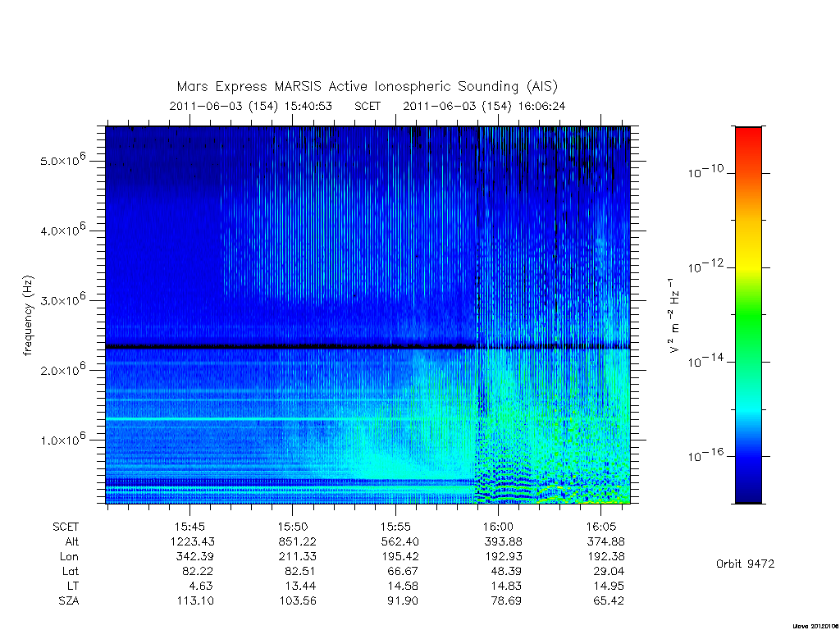The height and width of the screenshot is (630, 840).
Task: Click latitude value 82.51
Action: [x=300, y=571]
